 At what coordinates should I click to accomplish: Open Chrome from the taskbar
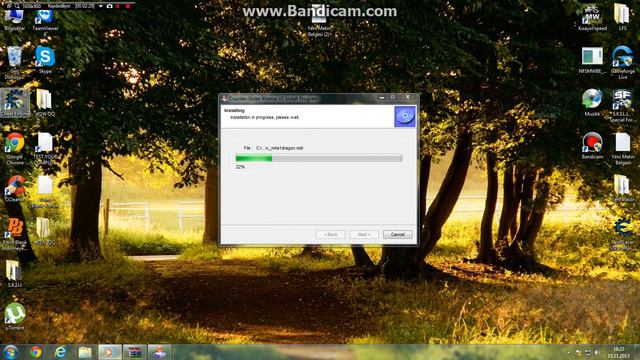click(x=36, y=352)
